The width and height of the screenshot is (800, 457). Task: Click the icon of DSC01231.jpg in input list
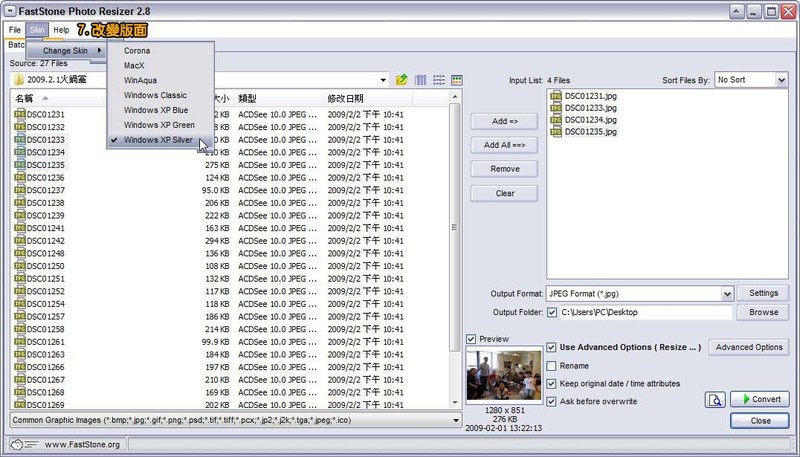(x=556, y=96)
